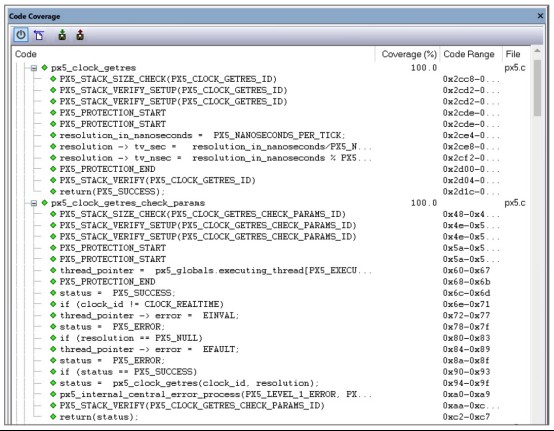This screenshot has width=554, height=431.
Task: Collapse the px5_clock_getres tree node
Action: (34, 68)
